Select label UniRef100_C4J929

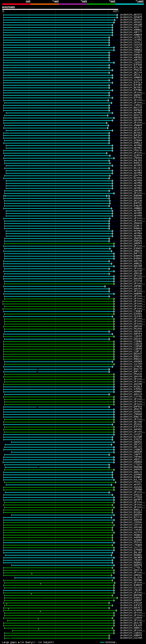131,80
